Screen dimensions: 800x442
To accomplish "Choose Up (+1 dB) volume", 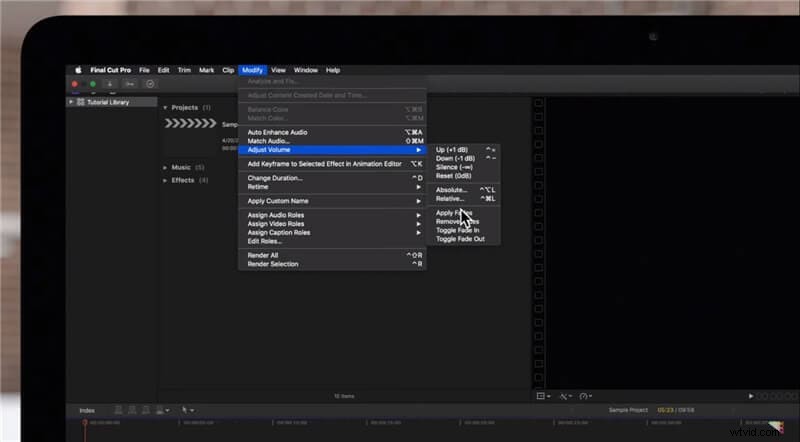I will click(464, 150).
